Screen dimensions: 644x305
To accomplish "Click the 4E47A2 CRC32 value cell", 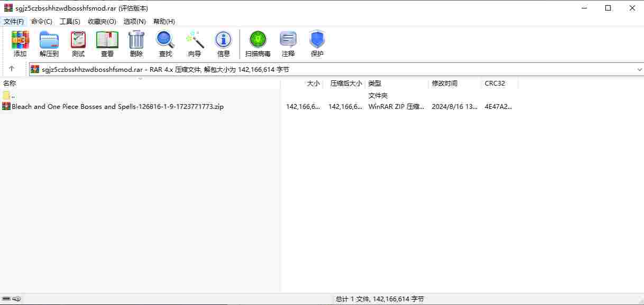I will coord(498,106).
